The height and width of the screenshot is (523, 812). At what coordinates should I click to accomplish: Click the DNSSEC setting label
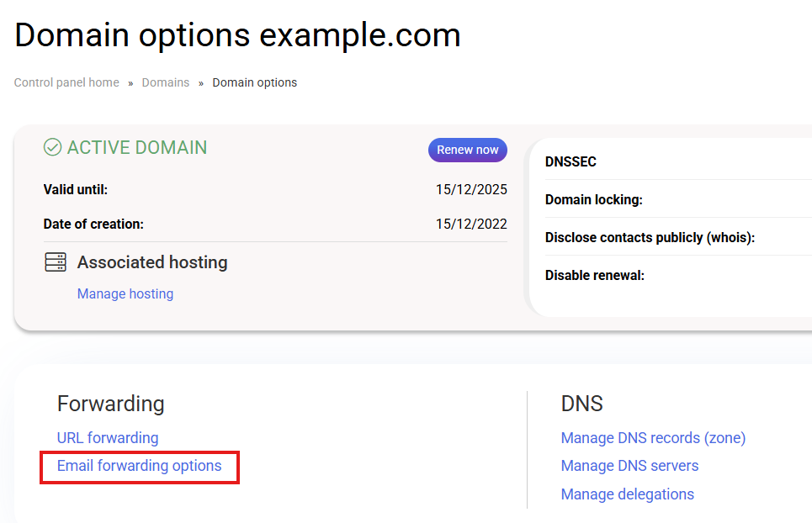tap(571, 161)
